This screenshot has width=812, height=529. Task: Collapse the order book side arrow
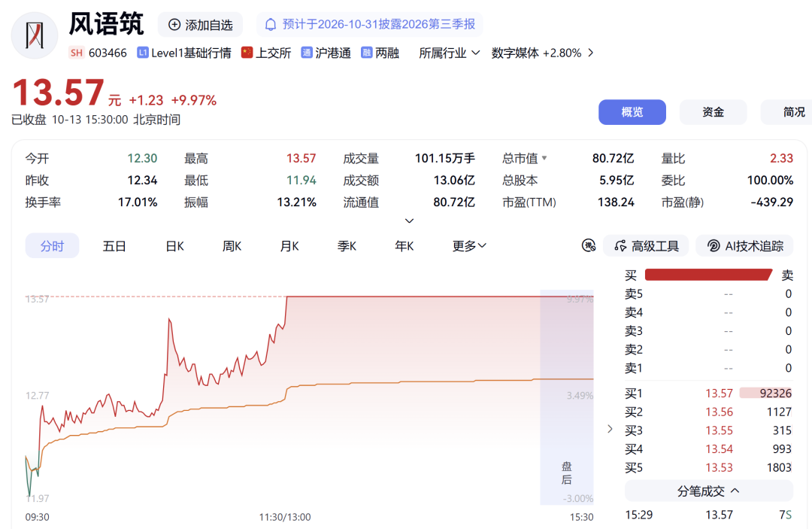tap(610, 428)
